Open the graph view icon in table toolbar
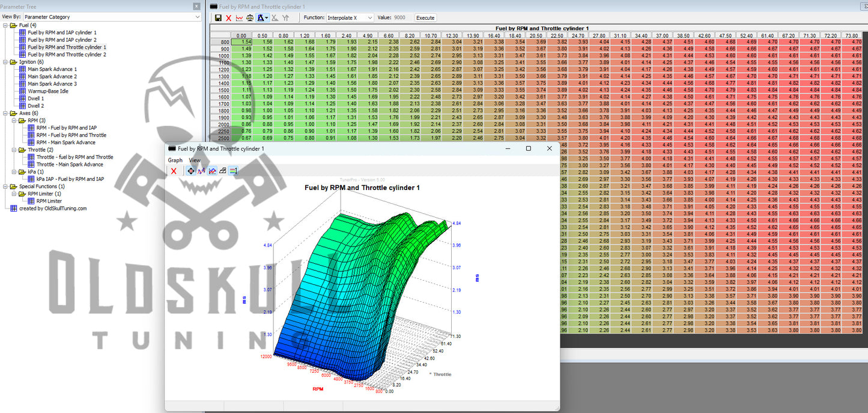Viewport: 868px width, 413px height. click(x=239, y=18)
